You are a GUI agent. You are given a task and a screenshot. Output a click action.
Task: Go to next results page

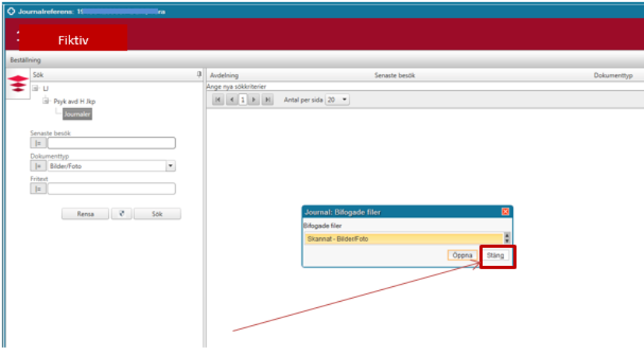point(254,100)
